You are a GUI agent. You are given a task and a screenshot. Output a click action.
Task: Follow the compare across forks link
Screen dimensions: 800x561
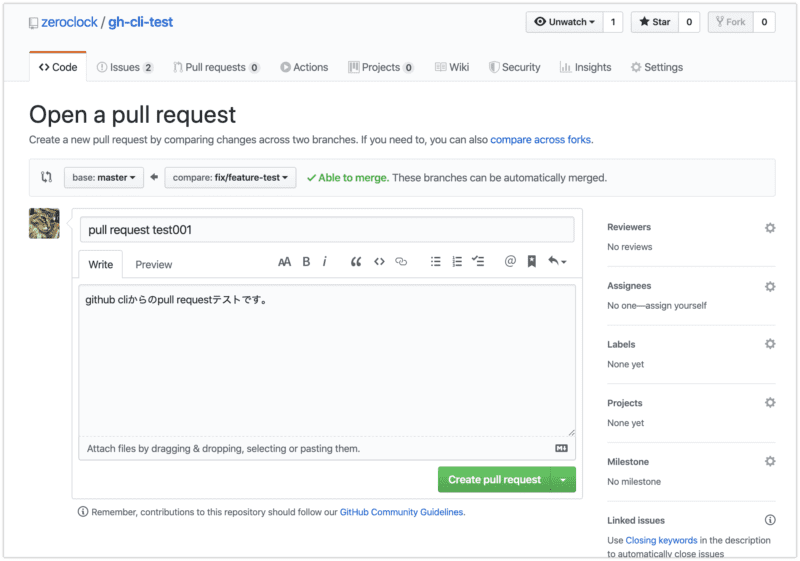point(547,140)
